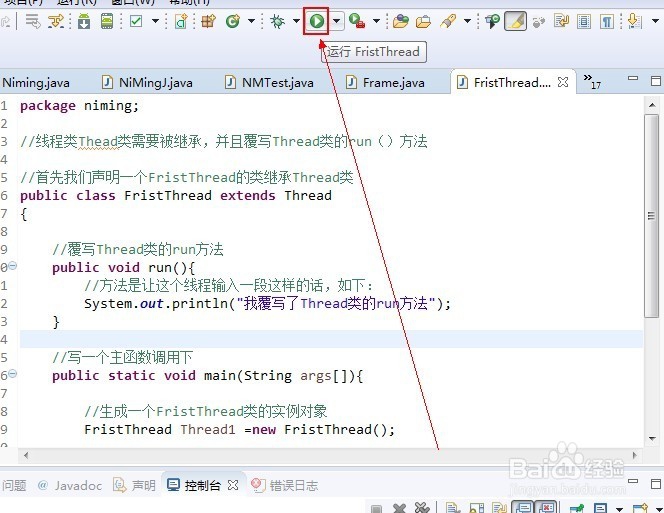Open the Display Selected Console dropdown arrow
The height and width of the screenshot is (513, 664).
click(619, 509)
